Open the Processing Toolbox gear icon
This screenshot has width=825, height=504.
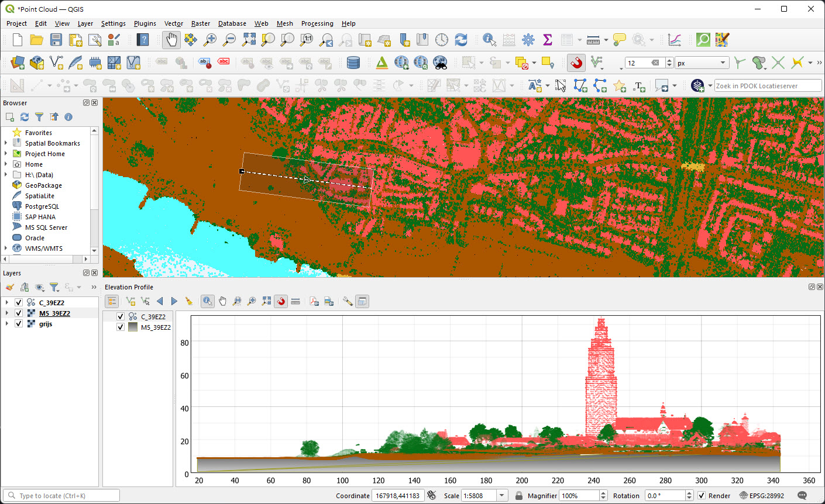tap(528, 40)
